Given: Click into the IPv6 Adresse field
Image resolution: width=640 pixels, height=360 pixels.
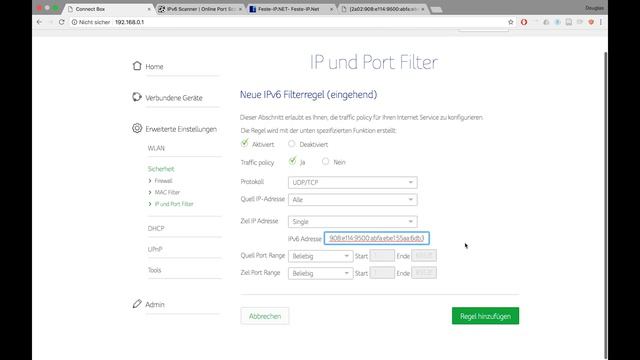Looking at the screenshot, I should [377, 238].
